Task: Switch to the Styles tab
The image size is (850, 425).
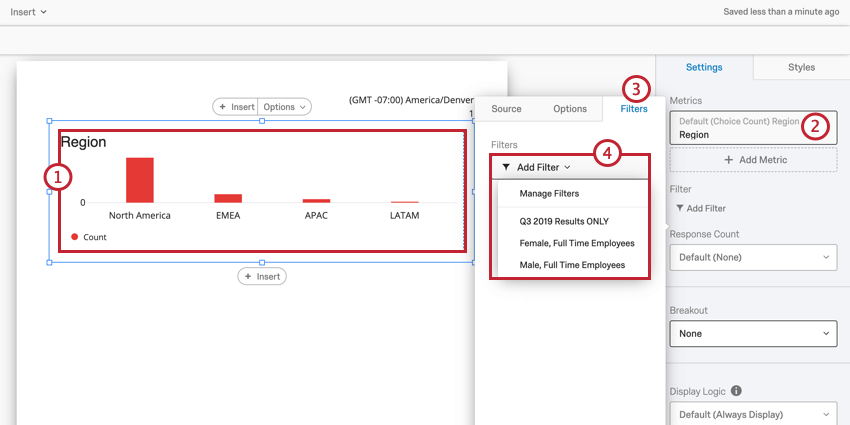Action: tap(801, 67)
